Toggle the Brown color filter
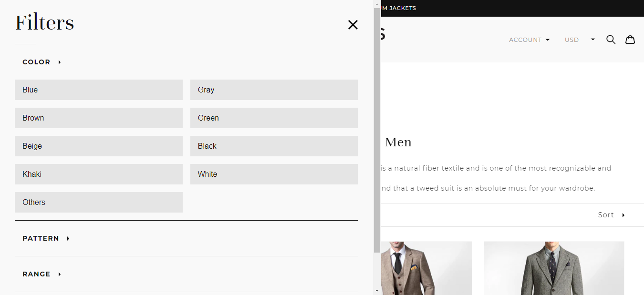The width and height of the screenshot is (644, 295). [98, 118]
